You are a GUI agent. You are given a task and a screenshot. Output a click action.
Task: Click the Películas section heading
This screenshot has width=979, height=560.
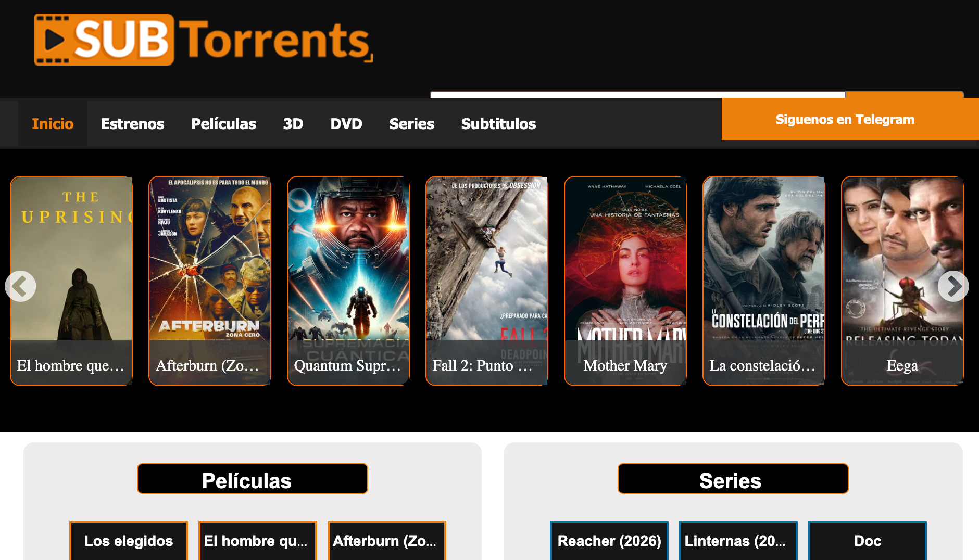(x=253, y=479)
